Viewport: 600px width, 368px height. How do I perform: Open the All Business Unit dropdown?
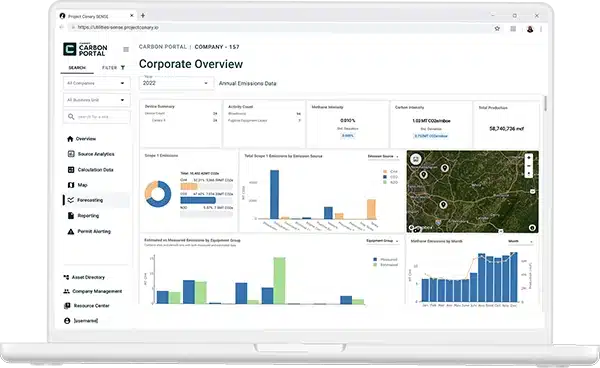(x=96, y=100)
